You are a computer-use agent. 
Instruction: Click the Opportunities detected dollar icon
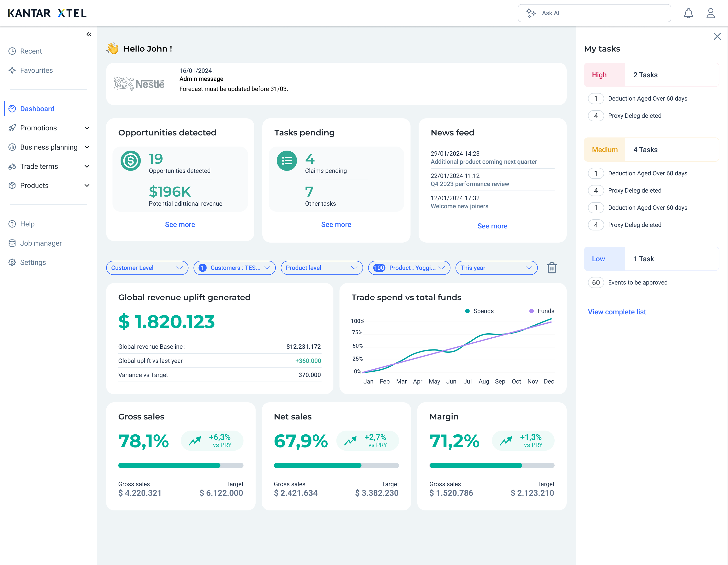130,161
